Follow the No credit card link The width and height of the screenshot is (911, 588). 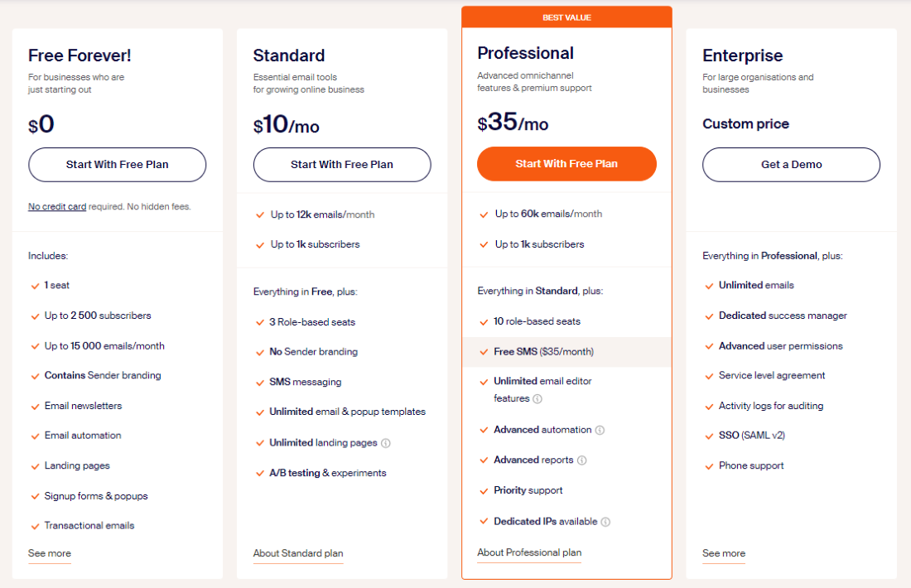pos(57,206)
